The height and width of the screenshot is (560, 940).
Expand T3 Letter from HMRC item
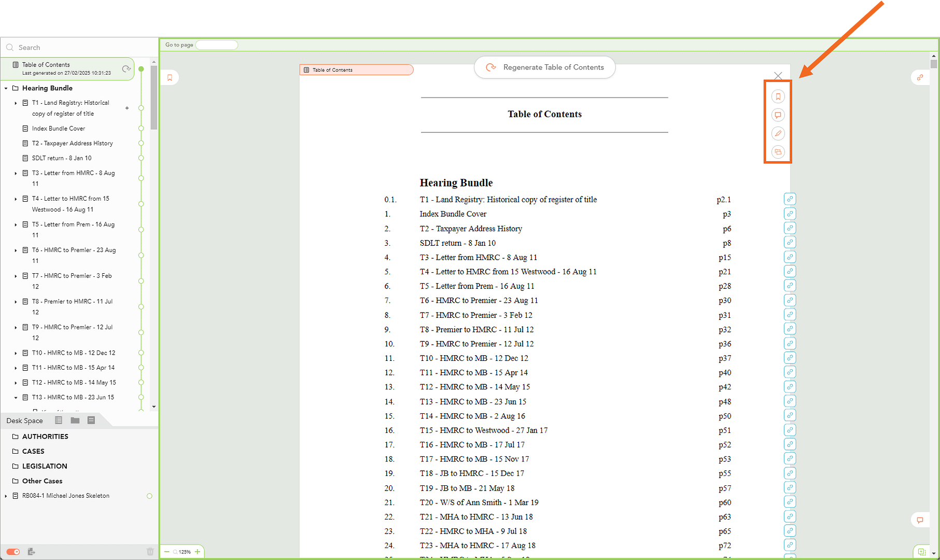16,173
